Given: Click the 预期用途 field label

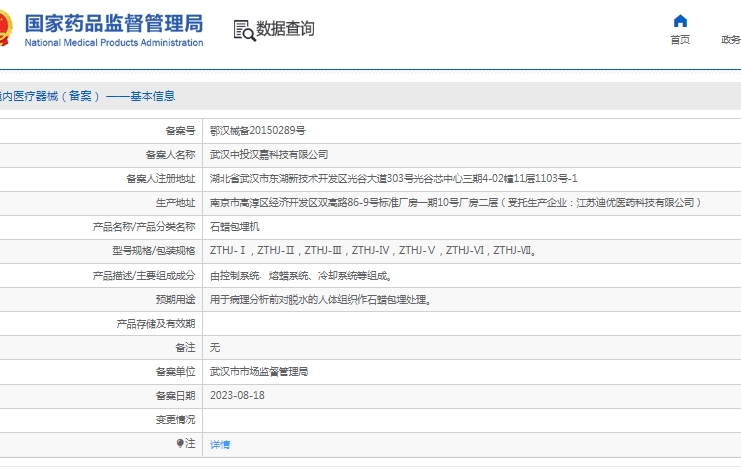Looking at the screenshot, I should tap(175, 299).
